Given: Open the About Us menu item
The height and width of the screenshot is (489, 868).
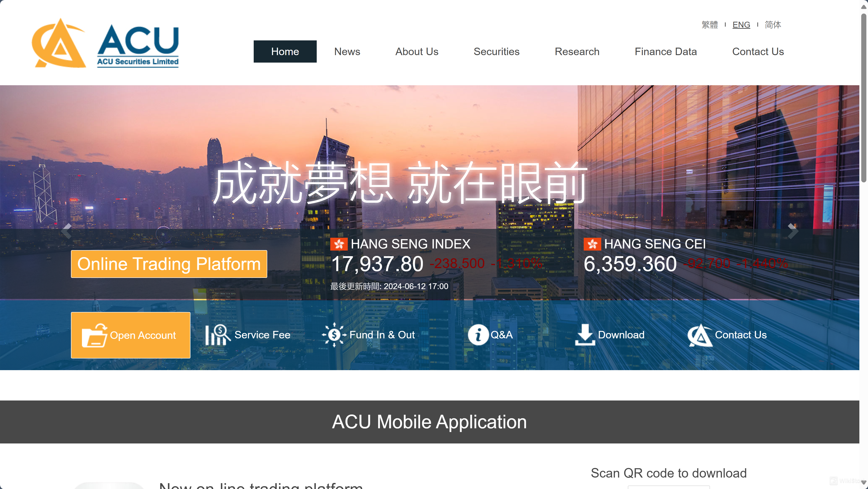Looking at the screenshot, I should (x=417, y=52).
